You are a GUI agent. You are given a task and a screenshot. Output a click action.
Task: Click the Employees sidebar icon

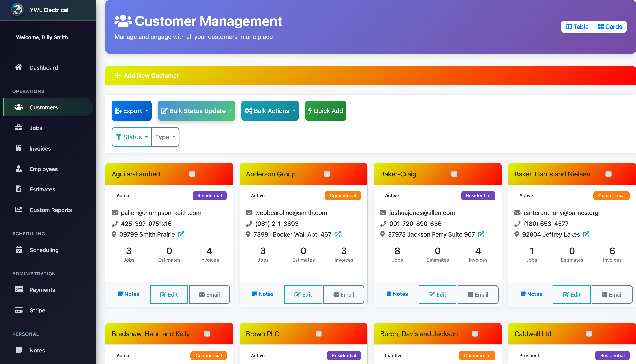point(19,169)
